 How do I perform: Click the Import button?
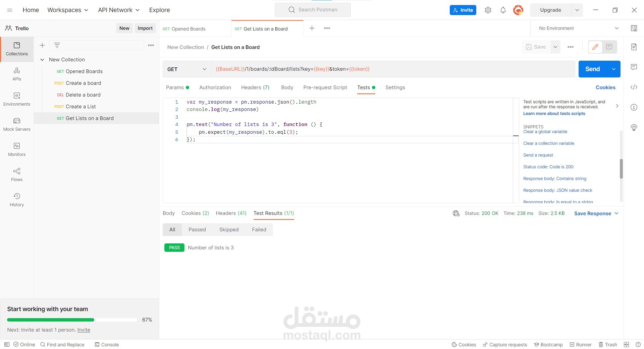click(145, 28)
